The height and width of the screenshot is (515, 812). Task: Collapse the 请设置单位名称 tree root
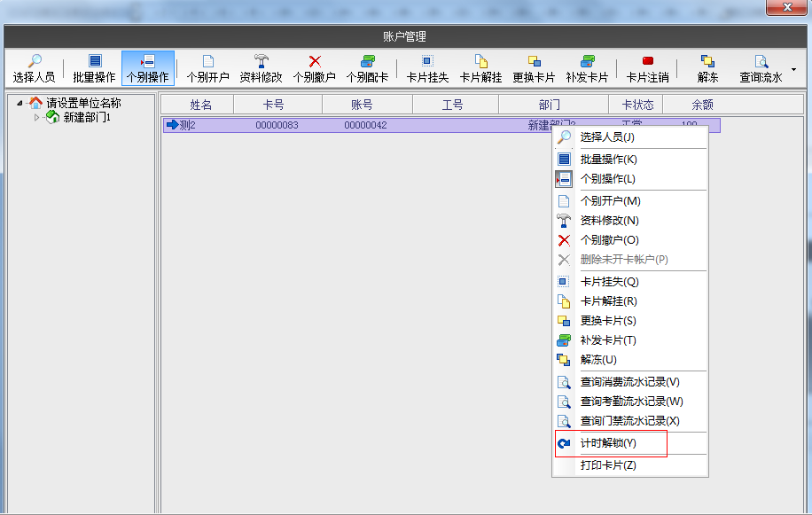(x=20, y=103)
